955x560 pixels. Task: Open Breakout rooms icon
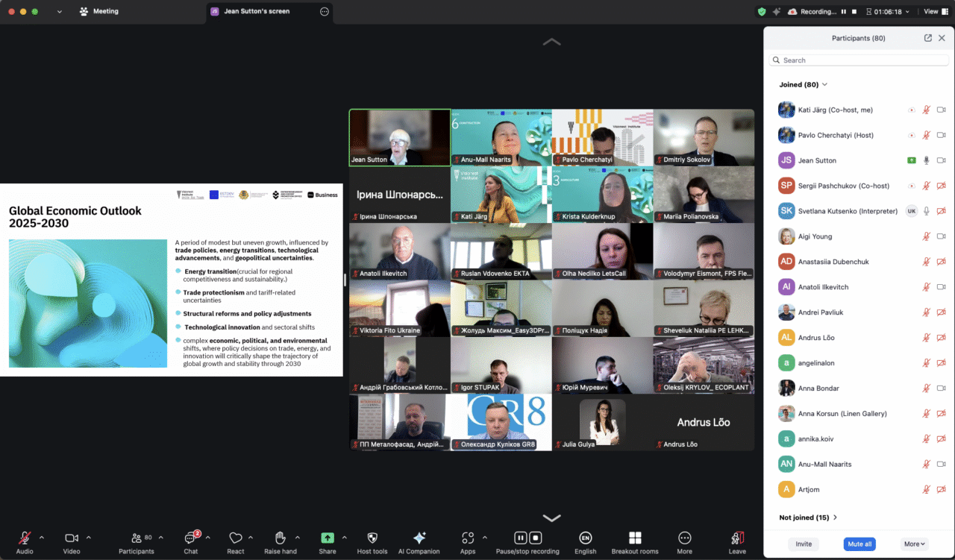635,538
